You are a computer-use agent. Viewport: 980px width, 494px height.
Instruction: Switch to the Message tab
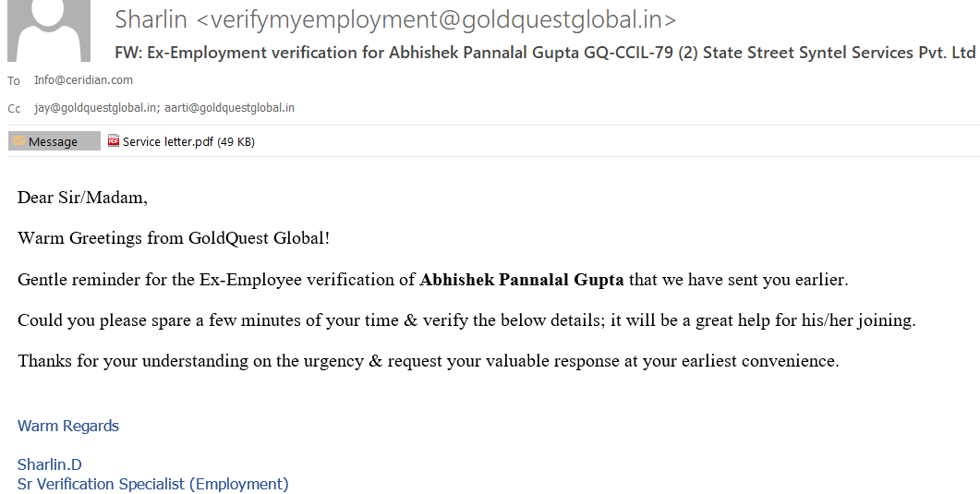coord(54,141)
